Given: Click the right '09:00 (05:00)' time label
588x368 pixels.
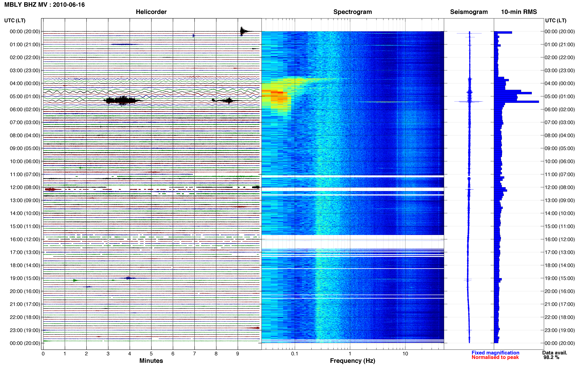Looking at the screenshot, I should tap(560, 148).
